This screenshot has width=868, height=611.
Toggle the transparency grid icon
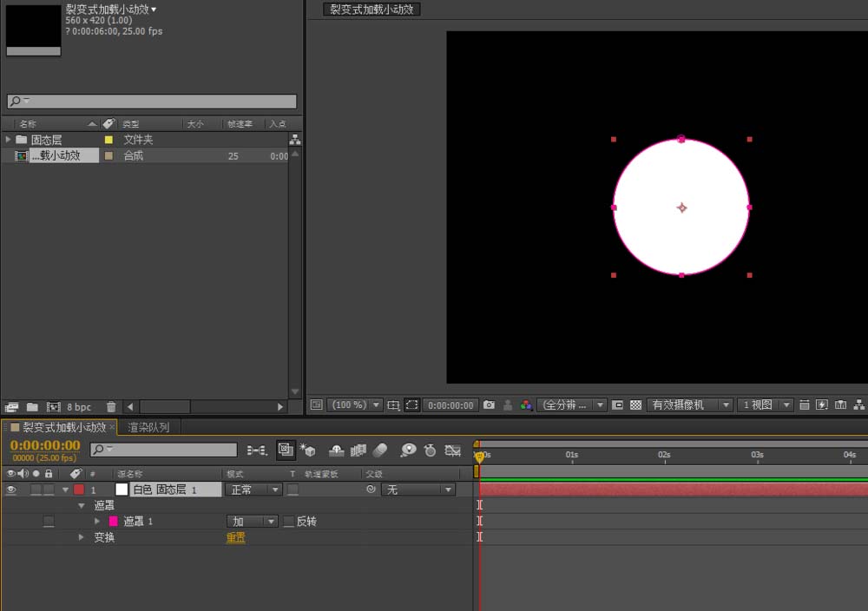[635, 405]
